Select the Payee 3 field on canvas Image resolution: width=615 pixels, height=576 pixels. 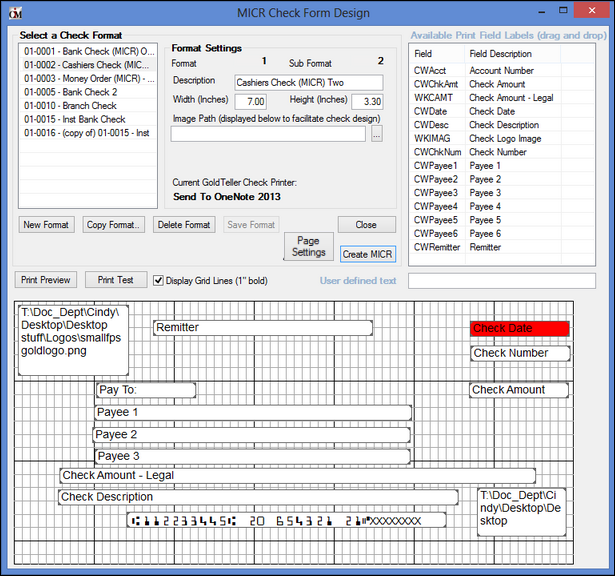tap(253, 456)
